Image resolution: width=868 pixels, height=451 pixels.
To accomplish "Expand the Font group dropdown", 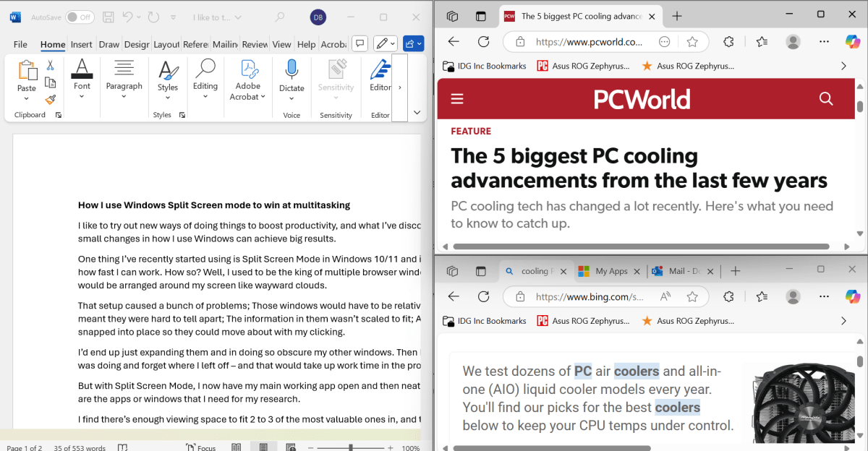I will 82,95.
